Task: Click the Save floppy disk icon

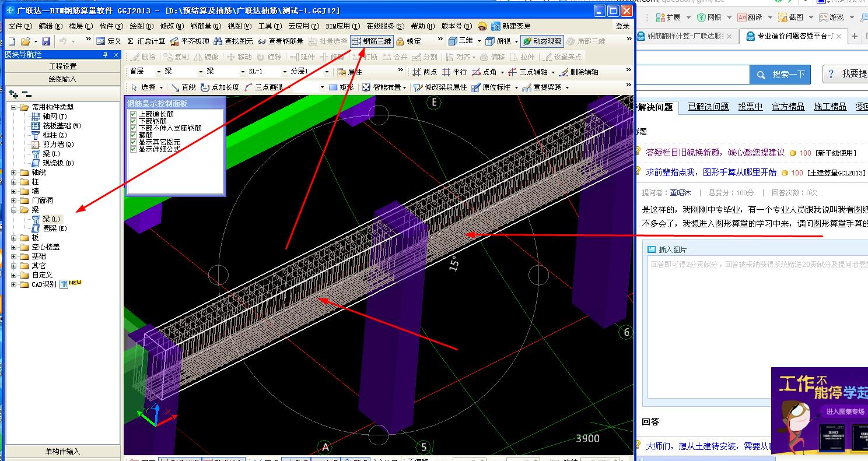Action: pos(46,41)
